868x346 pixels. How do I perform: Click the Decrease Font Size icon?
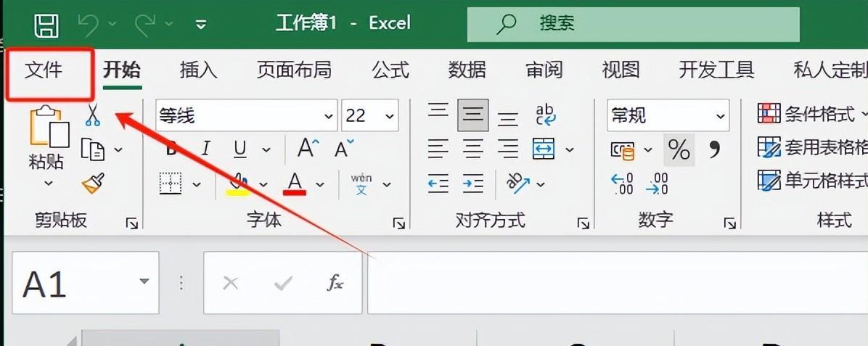click(344, 148)
